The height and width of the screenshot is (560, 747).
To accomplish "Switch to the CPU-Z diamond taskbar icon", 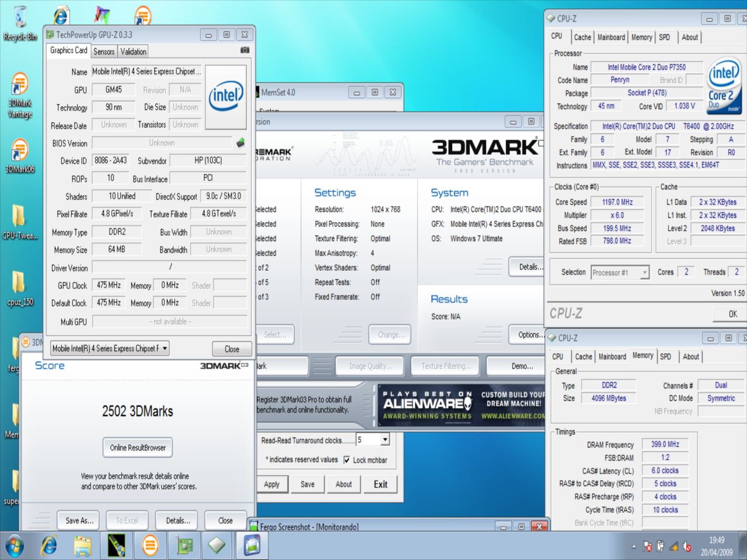I will tap(217, 546).
